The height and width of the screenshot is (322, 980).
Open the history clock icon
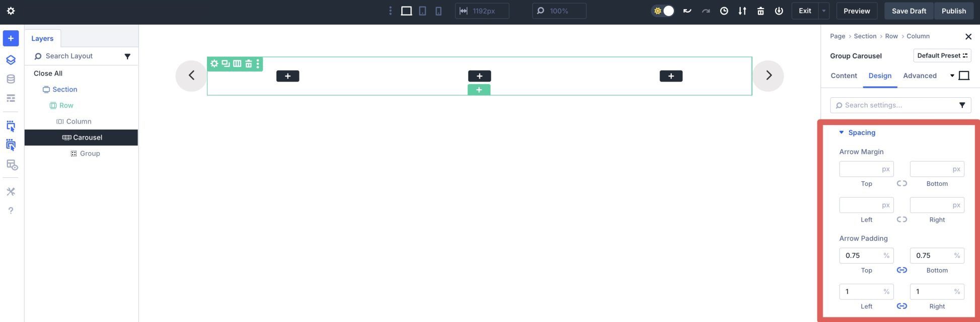[x=724, y=11]
